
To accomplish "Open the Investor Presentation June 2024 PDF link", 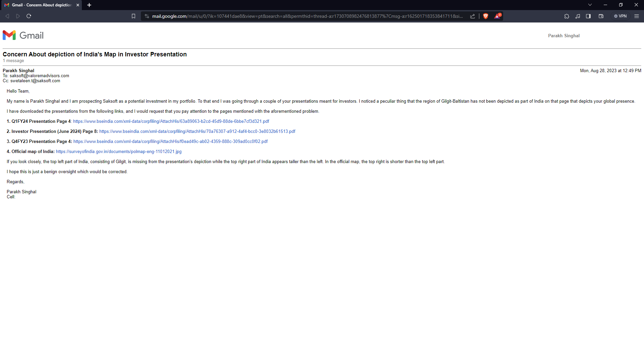I will tap(197, 132).
